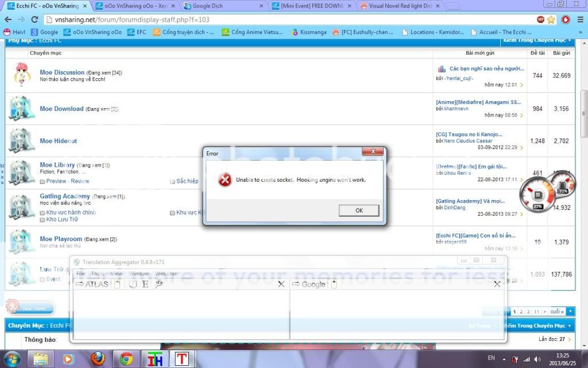588x368 pixels.
Task: Open the Tools menu in Translation Aggregator
Action: click(98, 274)
